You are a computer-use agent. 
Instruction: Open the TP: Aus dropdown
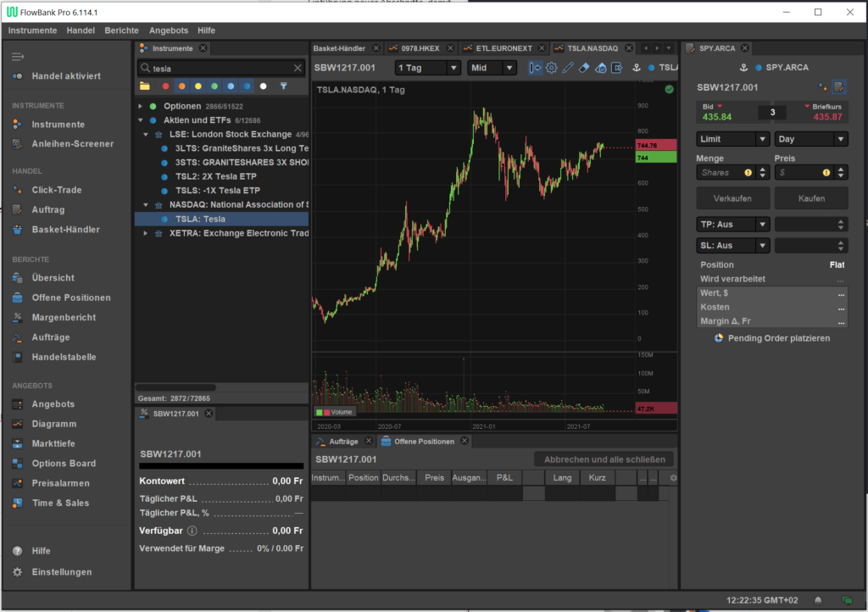pyautogui.click(x=732, y=224)
